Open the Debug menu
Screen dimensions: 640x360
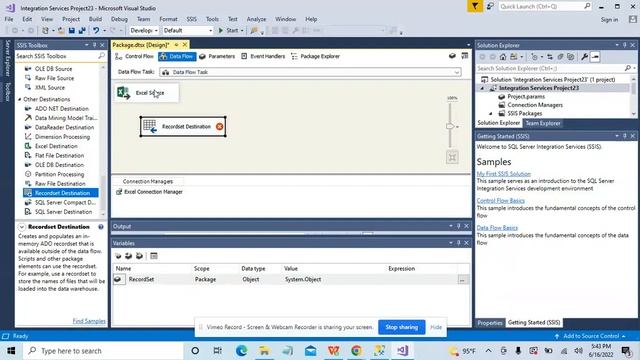[119, 19]
